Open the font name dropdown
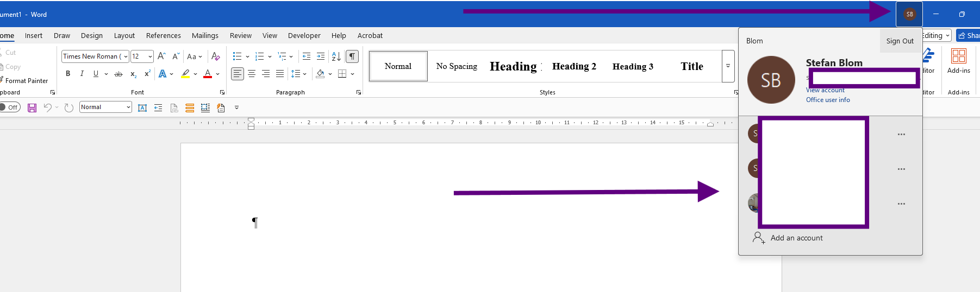980x292 pixels. tap(126, 56)
